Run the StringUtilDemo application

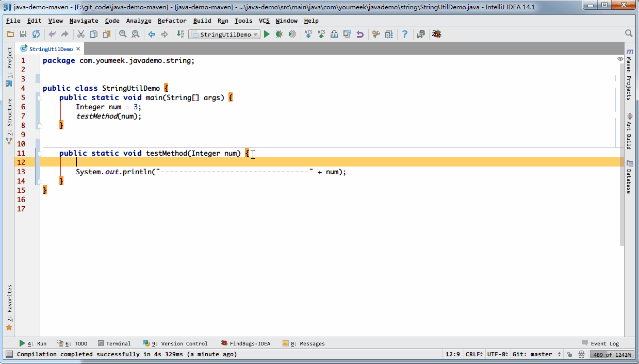click(x=267, y=34)
